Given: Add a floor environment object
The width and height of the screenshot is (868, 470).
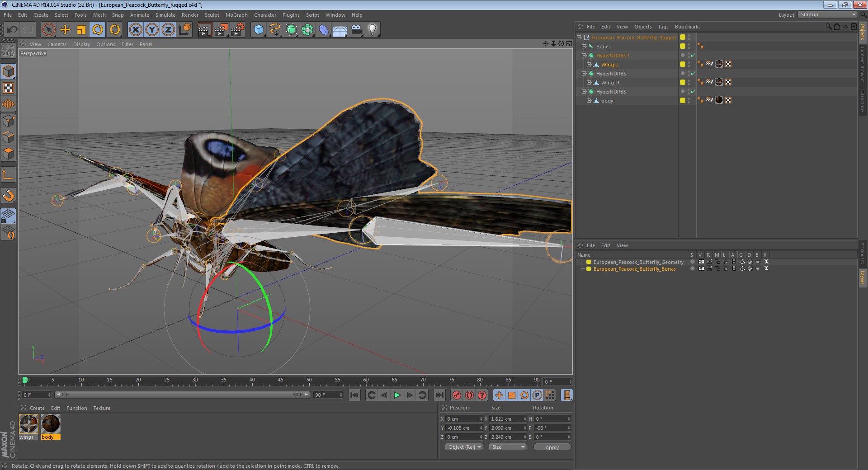Looking at the screenshot, I should click(340, 30).
